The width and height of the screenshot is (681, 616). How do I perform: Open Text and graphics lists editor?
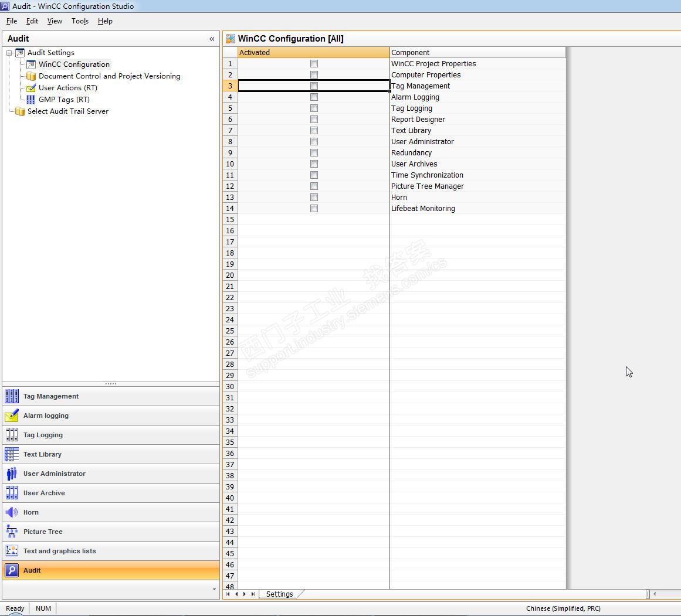pos(111,551)
